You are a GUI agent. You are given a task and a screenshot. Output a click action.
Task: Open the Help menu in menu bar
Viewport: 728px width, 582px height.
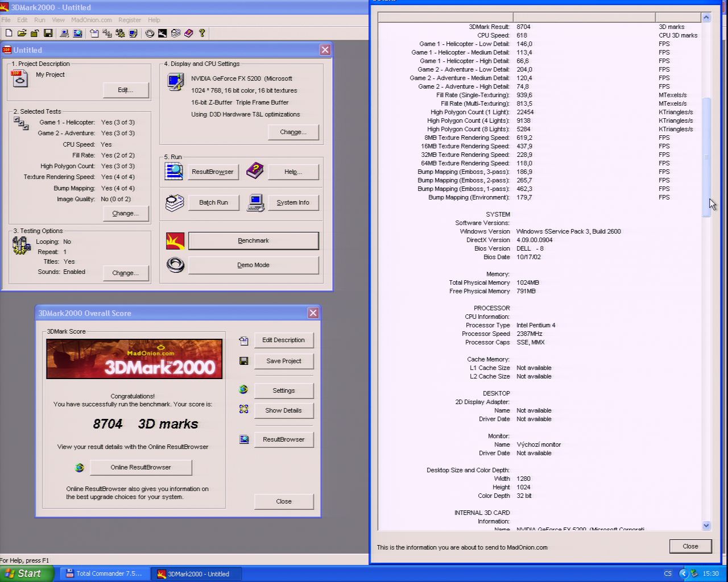point(154,20)
